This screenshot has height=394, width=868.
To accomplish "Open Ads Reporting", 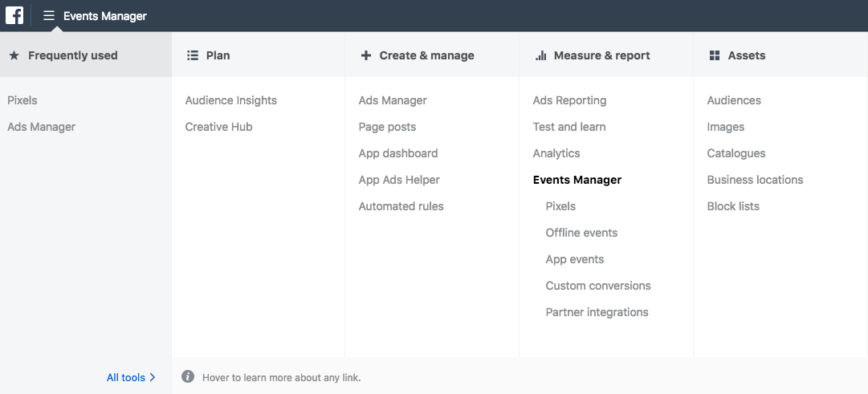I will pos(569,100).
